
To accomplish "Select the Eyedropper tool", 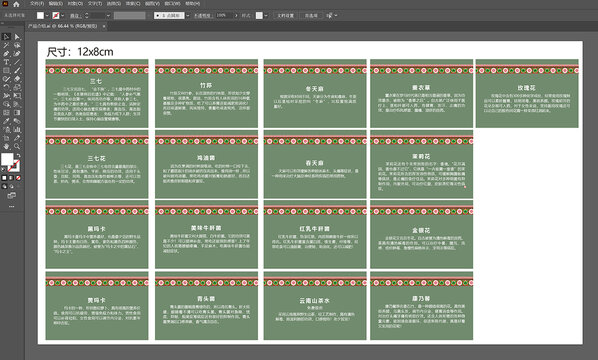I will point(6,121).
